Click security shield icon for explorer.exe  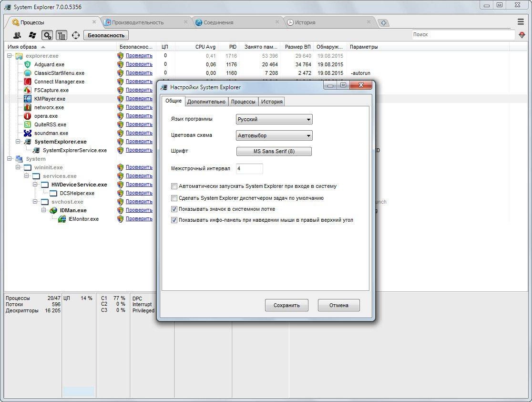click(120, 56)
